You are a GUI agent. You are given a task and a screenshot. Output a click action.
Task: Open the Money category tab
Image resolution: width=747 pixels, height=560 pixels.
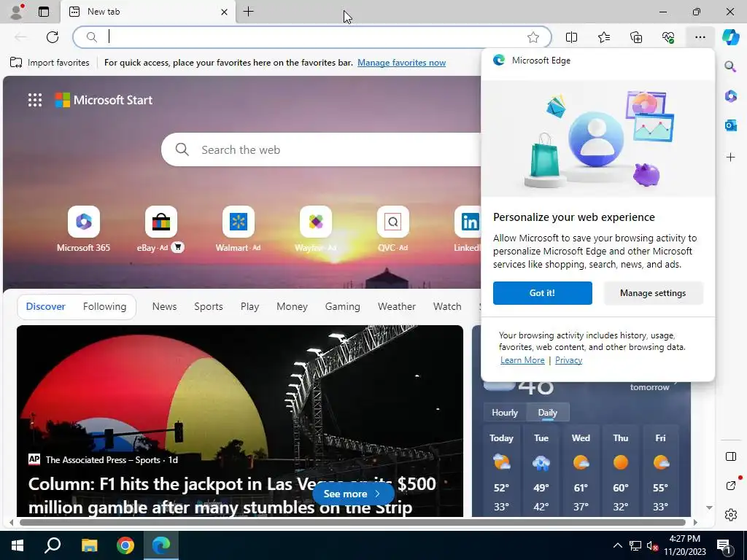tap(292, 306)
